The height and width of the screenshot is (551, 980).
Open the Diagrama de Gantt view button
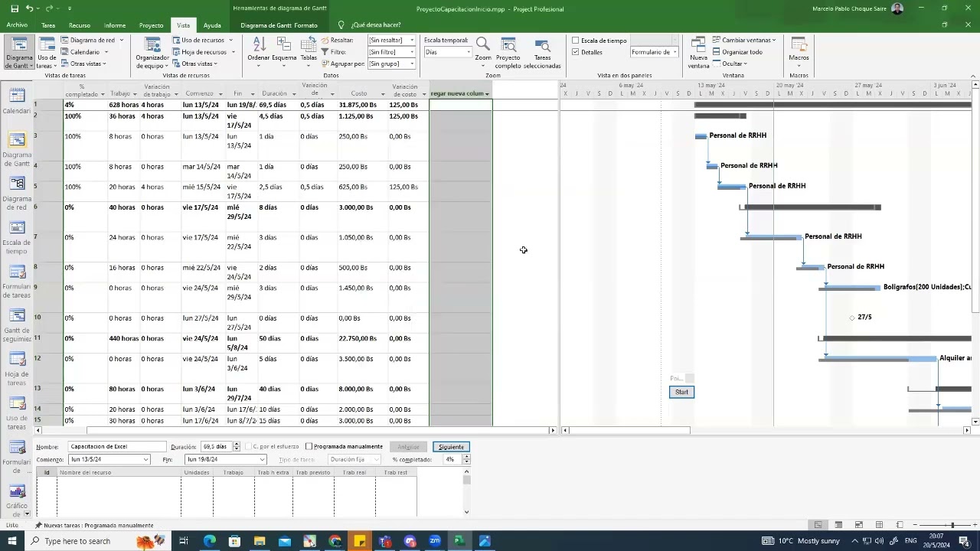18,53
